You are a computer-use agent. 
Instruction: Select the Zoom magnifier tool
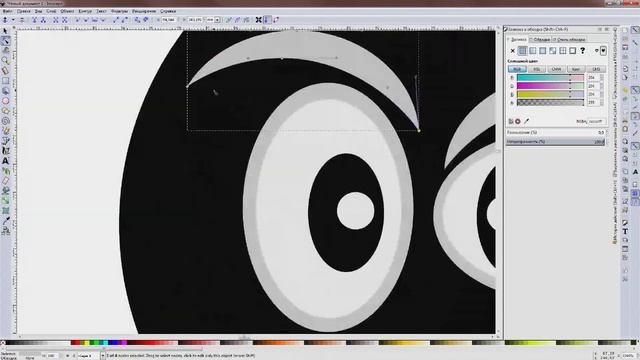coord(5,61)
